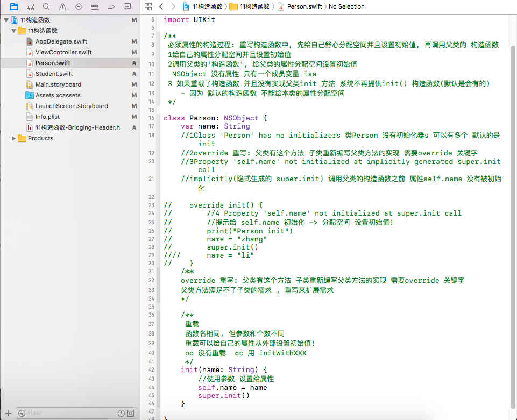Click the Info.plist file icon
517x420 pixels.
[x=30, y=117]
